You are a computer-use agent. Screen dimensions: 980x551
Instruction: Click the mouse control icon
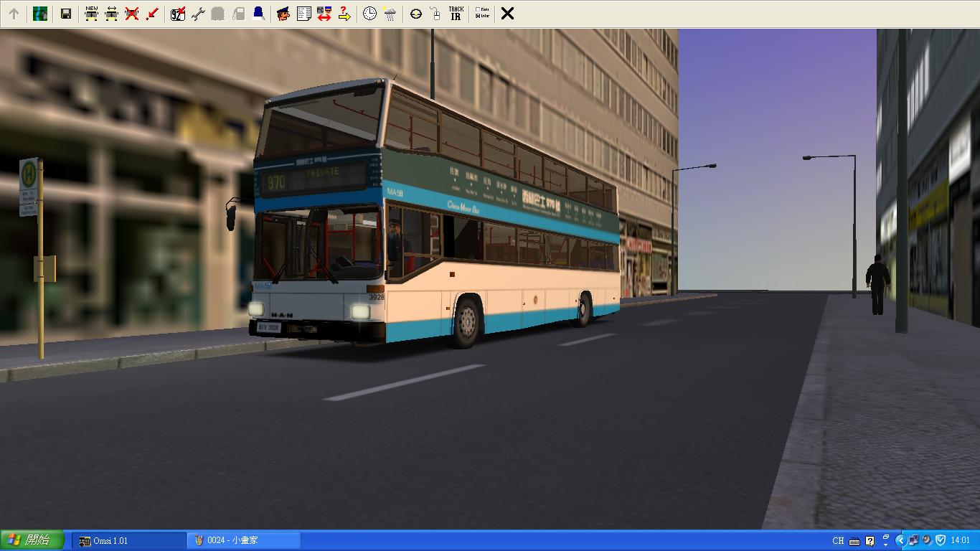435,14
